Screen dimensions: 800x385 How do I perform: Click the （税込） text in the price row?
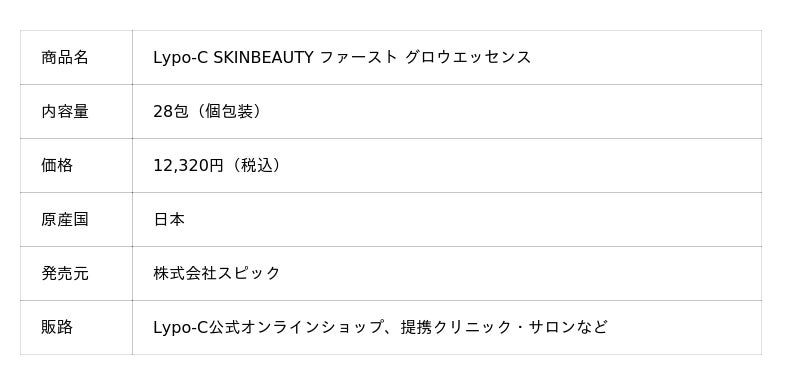(255, 166)
